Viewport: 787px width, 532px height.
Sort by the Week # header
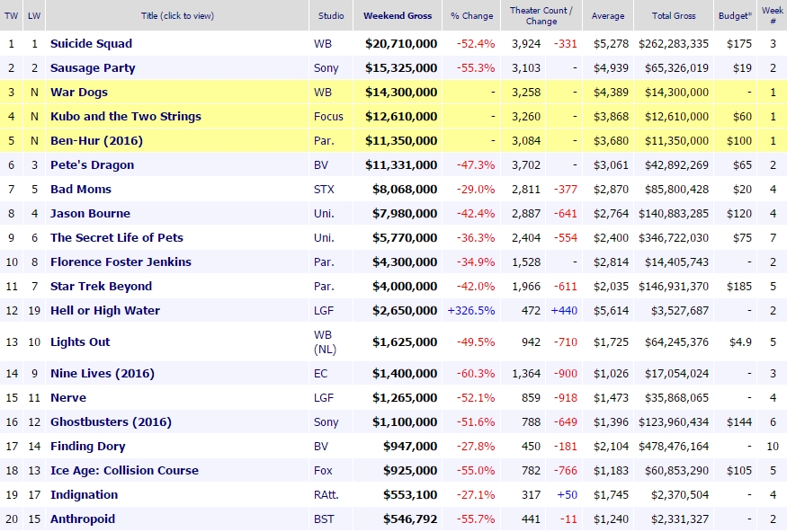[x=773, y=15]
